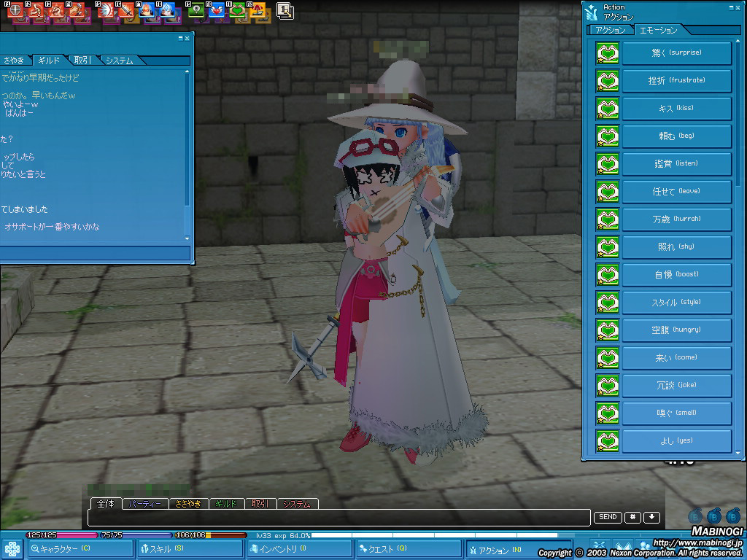The width and height of the screenshot is (747, 560).
Task: Focus the bottom chat message input field
Action: pos(339,518)
